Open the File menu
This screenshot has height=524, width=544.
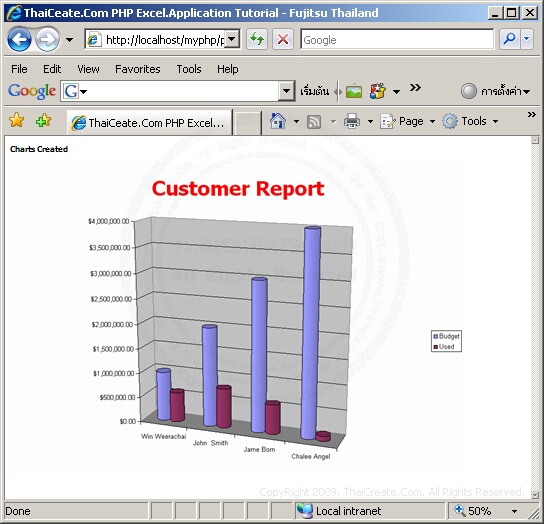[19, 69]
